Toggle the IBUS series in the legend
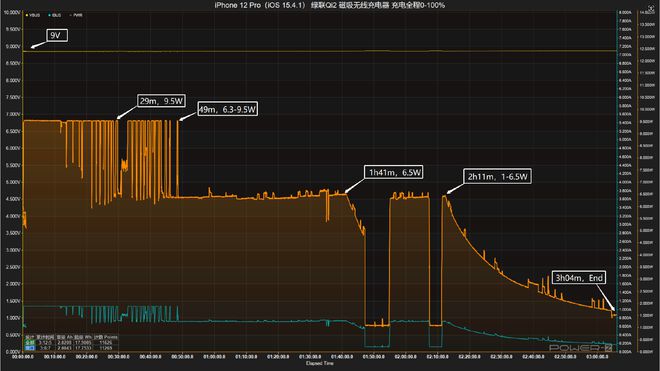Screen dimensions: 660x371 coord(55,15)
